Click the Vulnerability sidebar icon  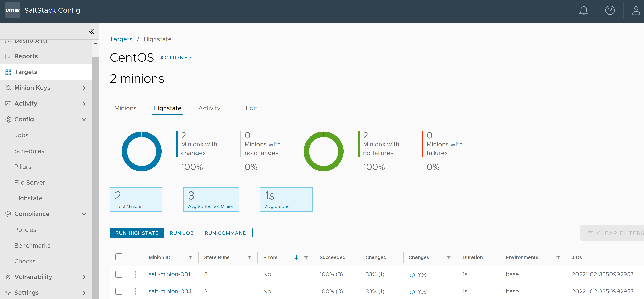pyautogui.click(x=8, y=276)
